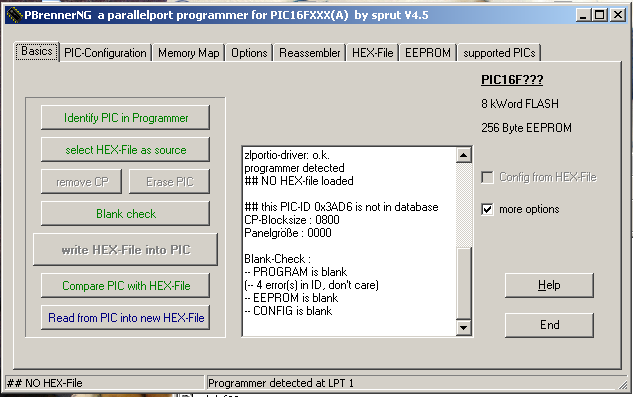Click Identify PIC in Programmer button
Screen dimensions: 633x397
point(126,118)
